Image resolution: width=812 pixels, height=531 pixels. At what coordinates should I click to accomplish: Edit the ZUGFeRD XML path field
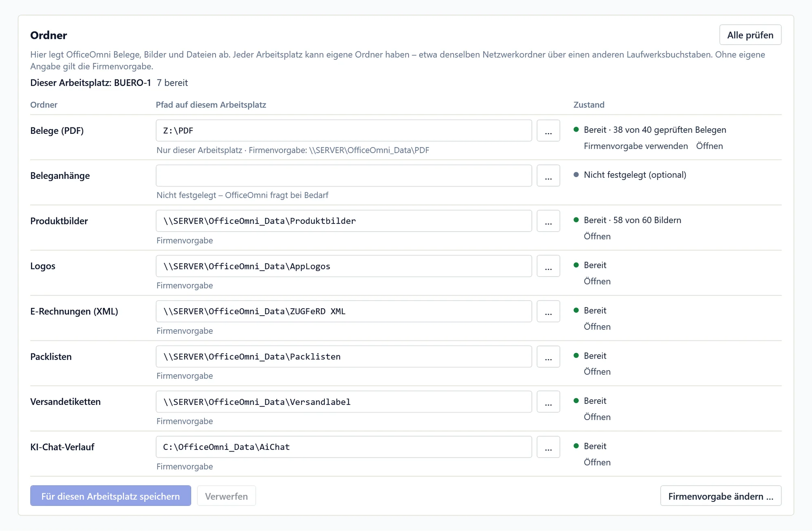[343, 312]
